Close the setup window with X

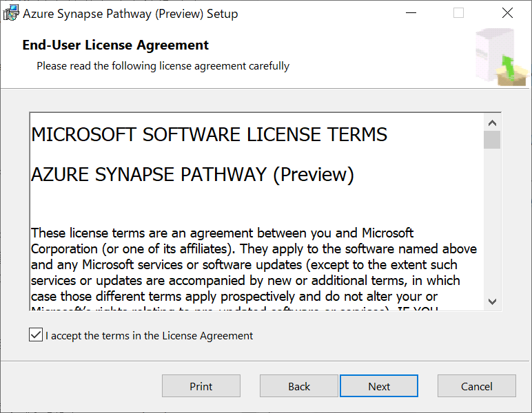(x=508, y=13)
